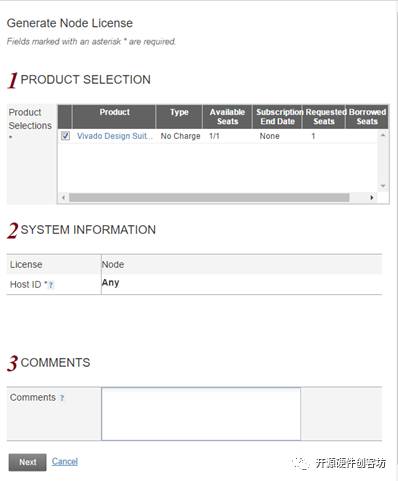Screen dimensions: 398x481
Task: Click the Host ID help question icon
Action: tap(51, 285)
